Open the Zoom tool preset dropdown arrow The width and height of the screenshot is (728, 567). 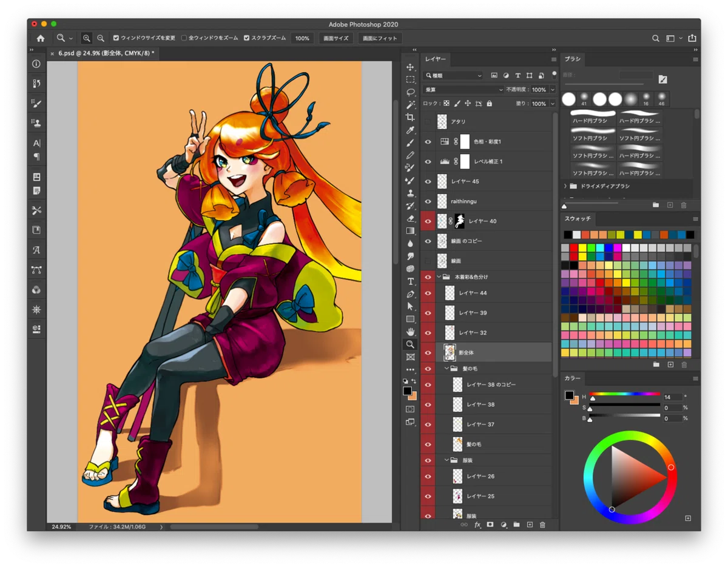[x=71, y=38]
